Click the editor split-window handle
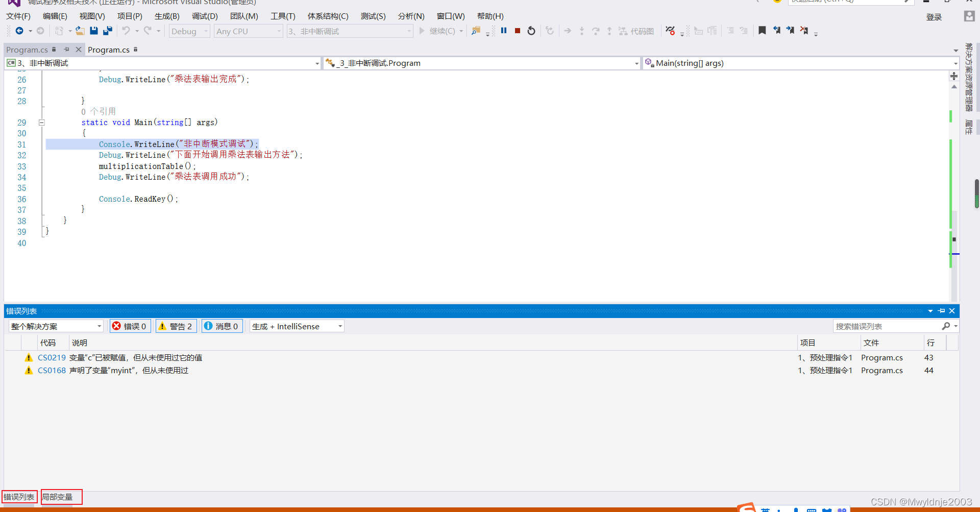 [954, 76]
